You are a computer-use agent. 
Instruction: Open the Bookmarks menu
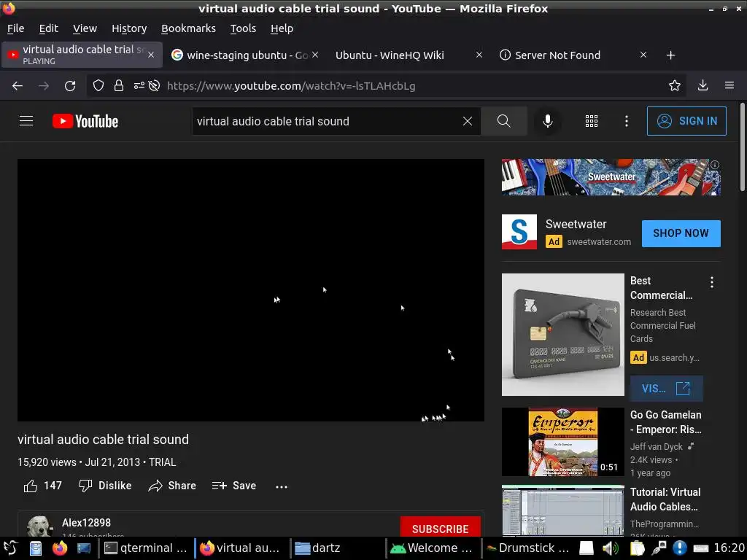click(189, 28)
